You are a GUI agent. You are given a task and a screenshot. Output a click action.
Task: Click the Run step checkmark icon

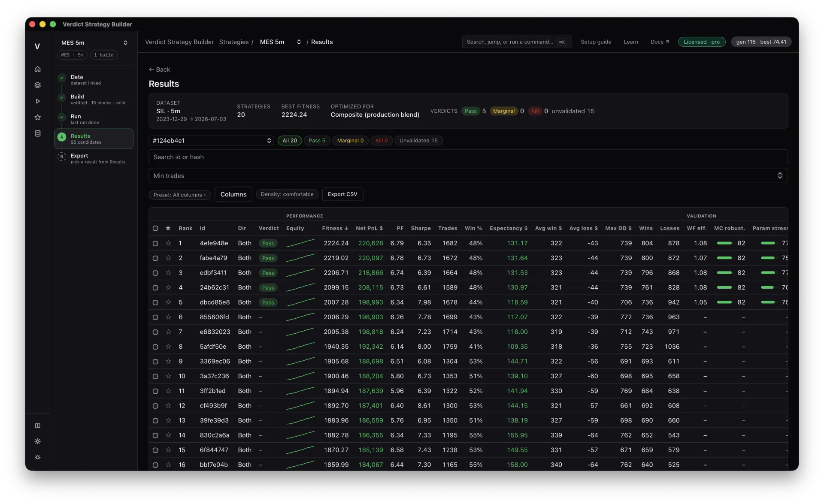tap(62, 118)
